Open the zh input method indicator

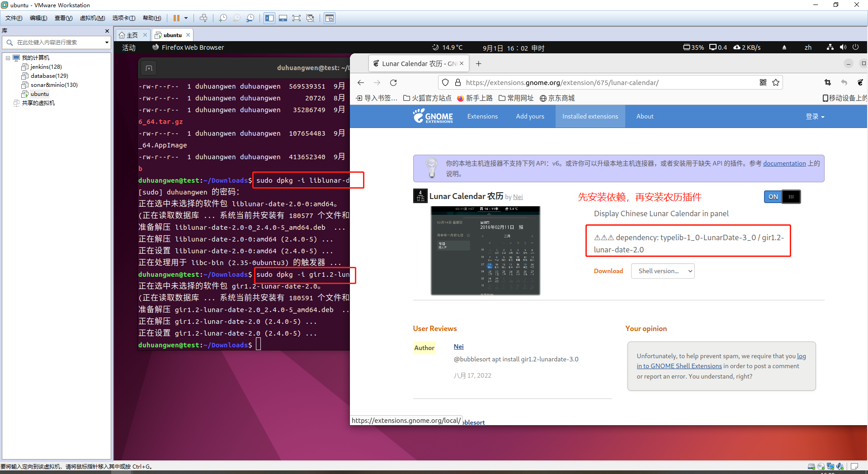tap(808, 47)
